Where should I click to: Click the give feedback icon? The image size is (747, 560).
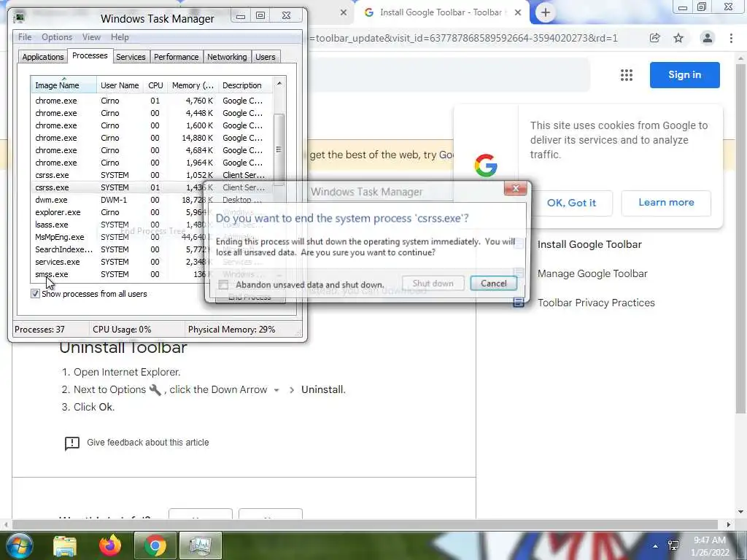pos(72,443)
